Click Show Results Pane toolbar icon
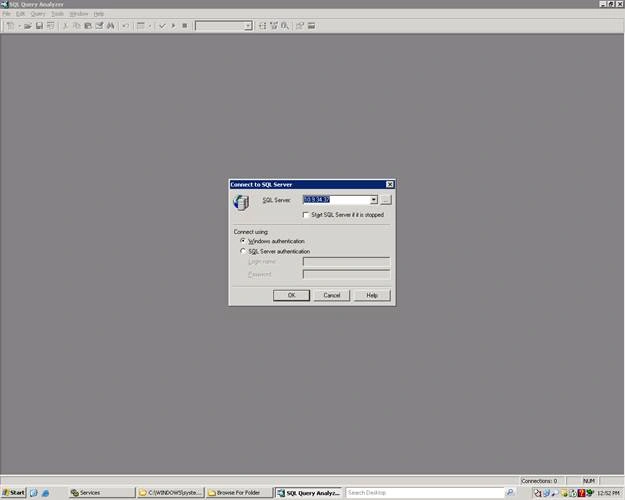 (x=311, y=26)
